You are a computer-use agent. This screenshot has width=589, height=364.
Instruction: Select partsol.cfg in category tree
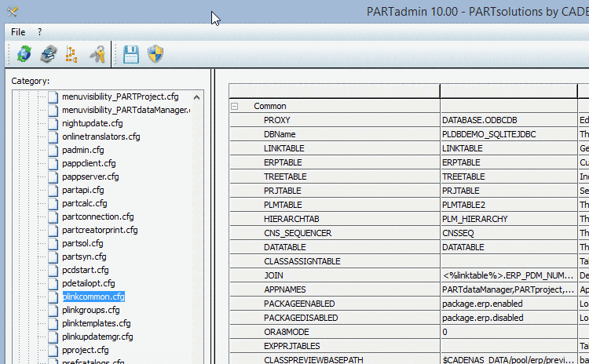click(82, 243)
